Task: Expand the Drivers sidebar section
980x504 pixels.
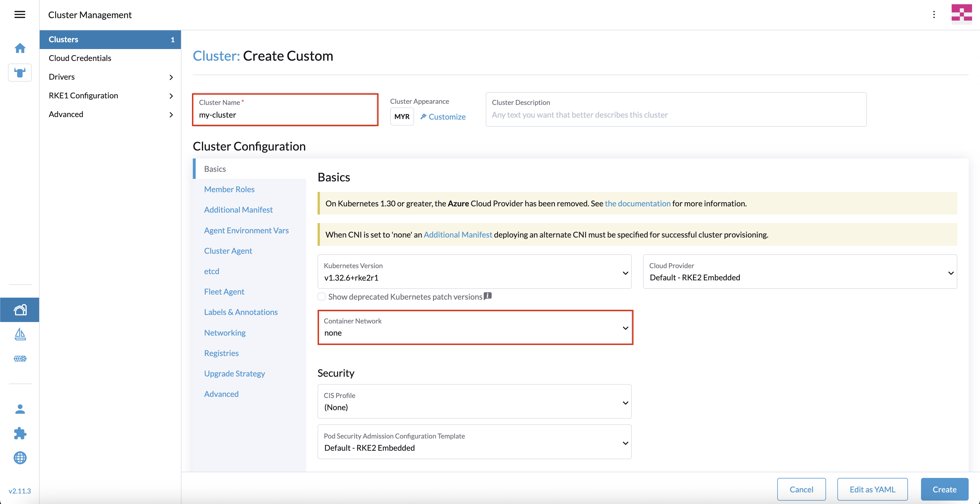Action: [110, 77]
